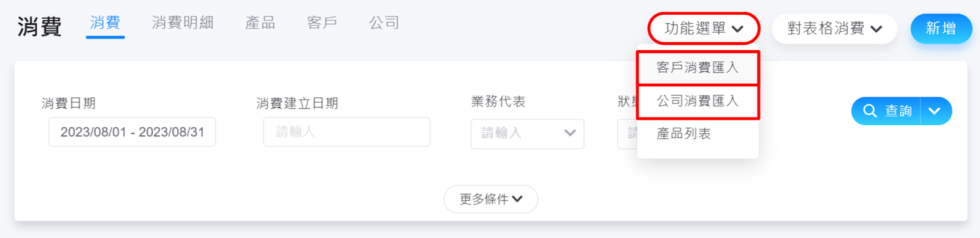
Task: Expand the 功能選單 dropdown
Action: coord(704,29)
